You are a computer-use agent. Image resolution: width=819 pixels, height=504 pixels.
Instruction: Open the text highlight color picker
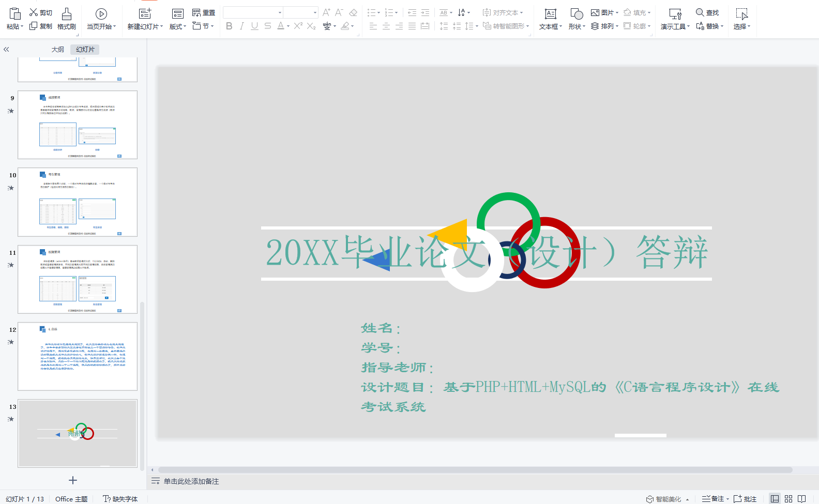(345, 26)
